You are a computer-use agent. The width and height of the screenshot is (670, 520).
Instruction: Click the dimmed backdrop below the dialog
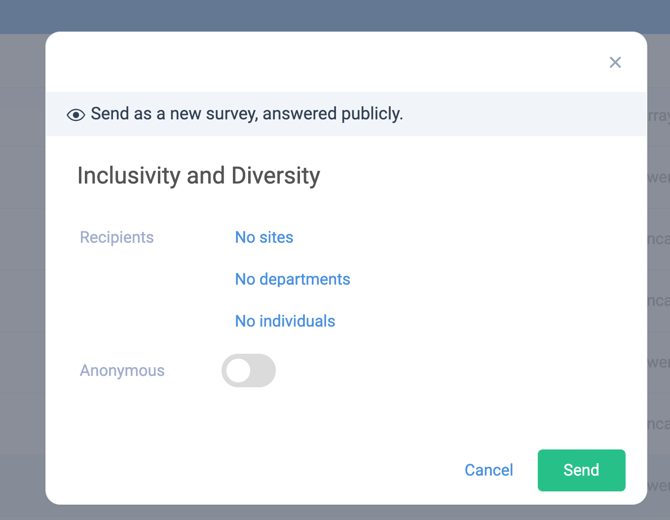tap(335, 512)
